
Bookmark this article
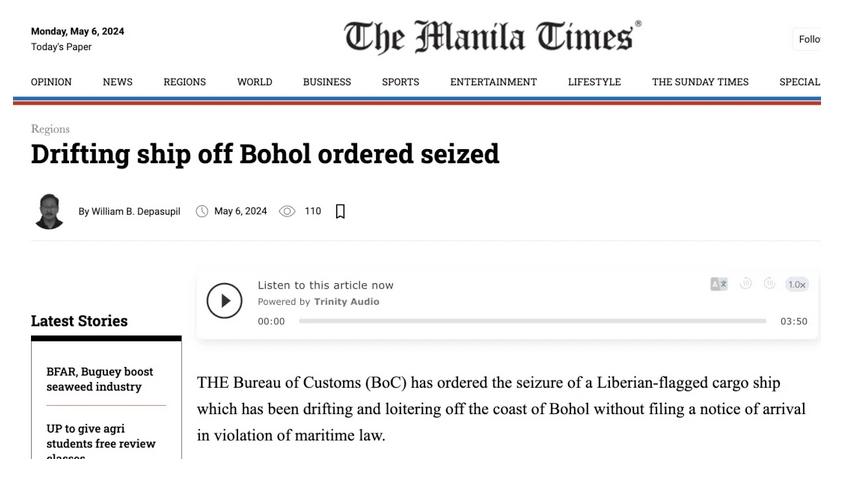(340, 211)
